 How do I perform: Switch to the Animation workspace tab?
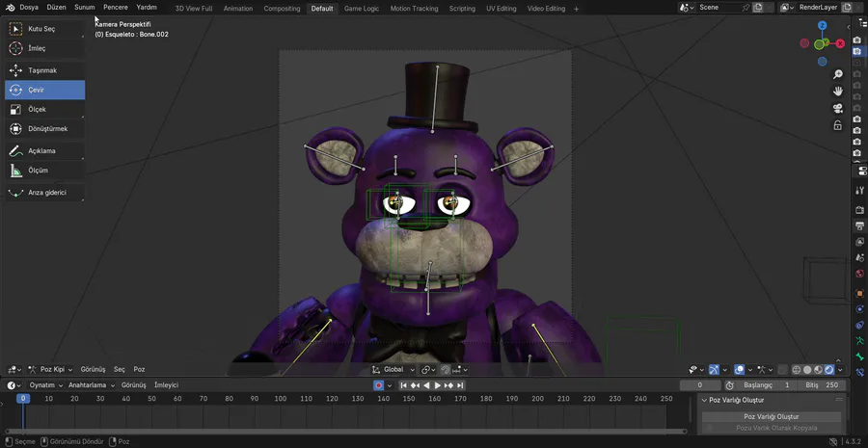pos(238,9)
